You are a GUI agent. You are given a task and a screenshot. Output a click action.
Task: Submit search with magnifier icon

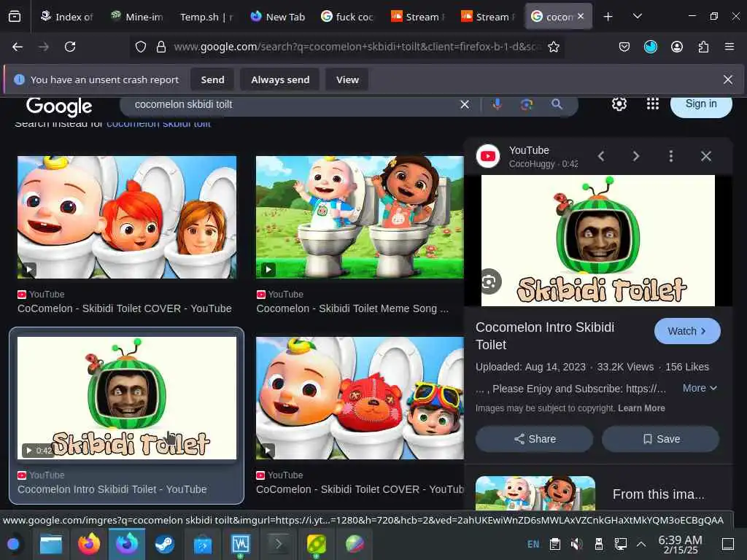click(x=557, y=104)
